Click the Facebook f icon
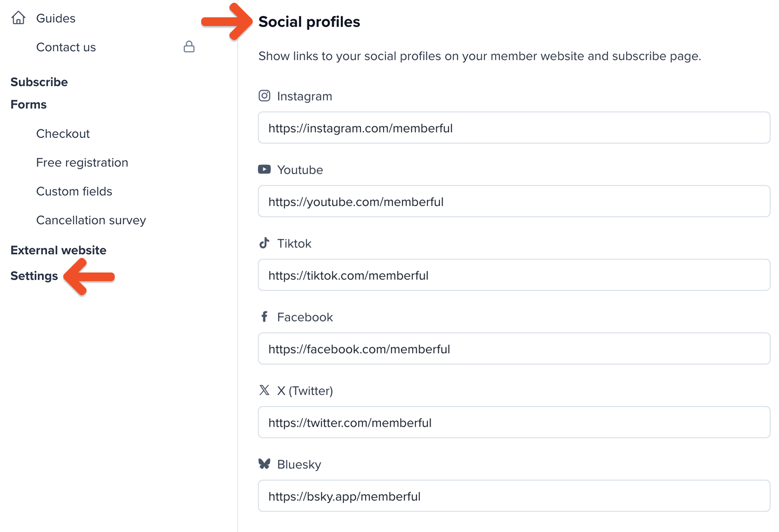The width and height of the screenshot is (779, 532). click(x=265, y=316)
